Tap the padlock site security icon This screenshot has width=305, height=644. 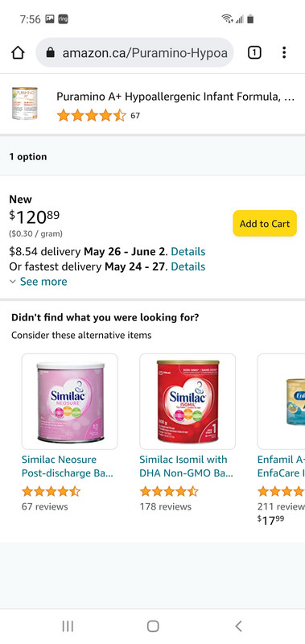coord(51,52)
